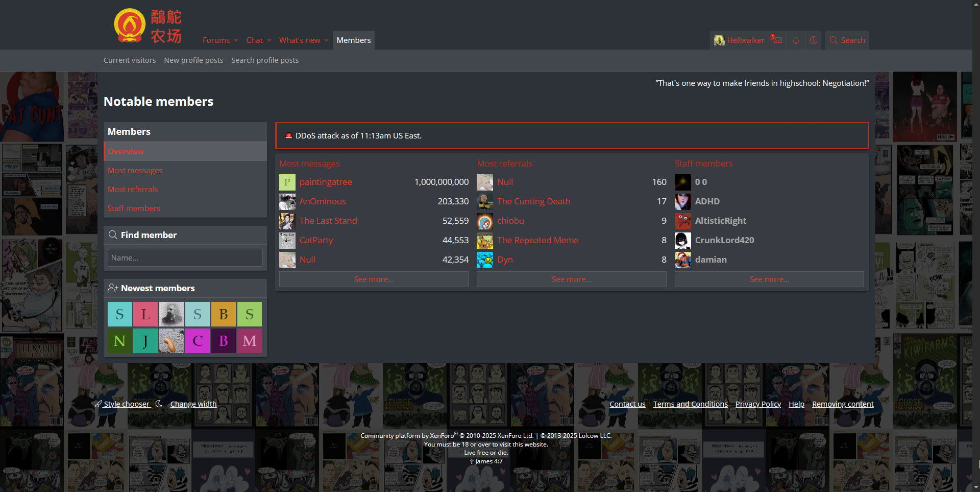
Task: Click the Hellwalker user avatar in header
Action: [x=719, y=40]
